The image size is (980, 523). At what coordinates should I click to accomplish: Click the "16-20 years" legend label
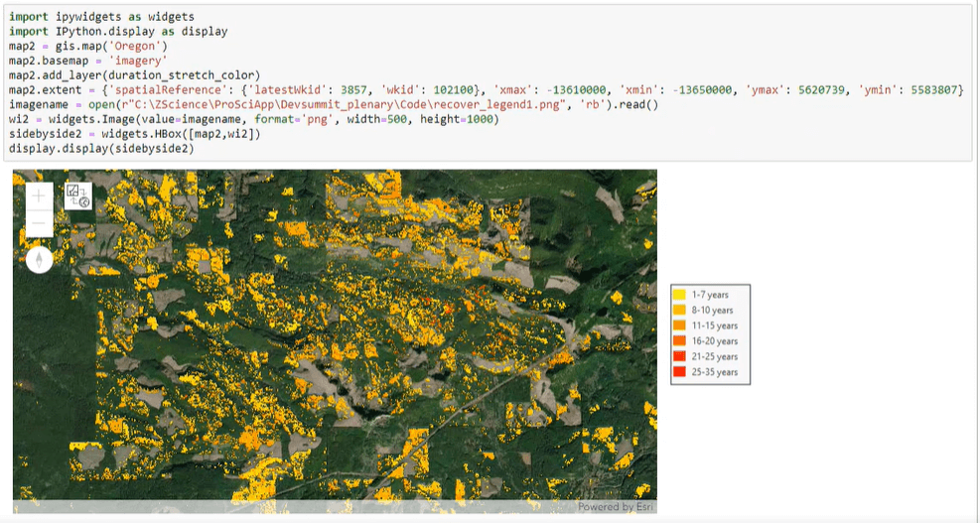point(714,341)
